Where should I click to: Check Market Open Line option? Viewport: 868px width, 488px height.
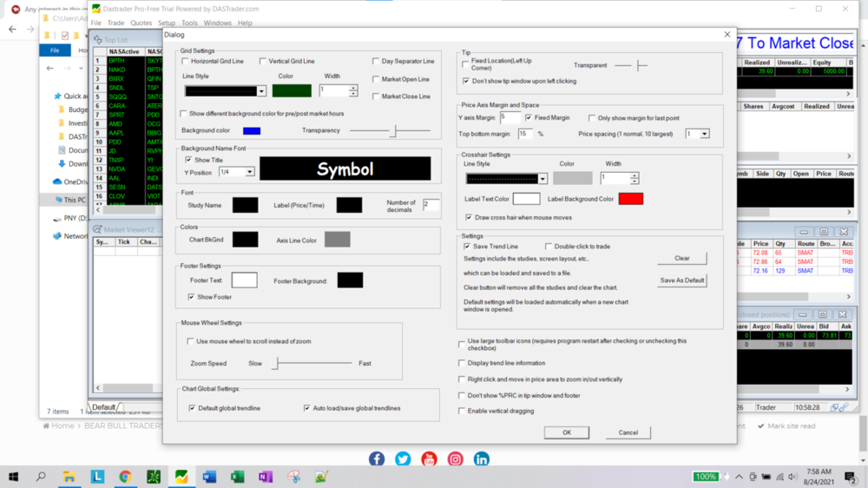[x=376, y=79]
